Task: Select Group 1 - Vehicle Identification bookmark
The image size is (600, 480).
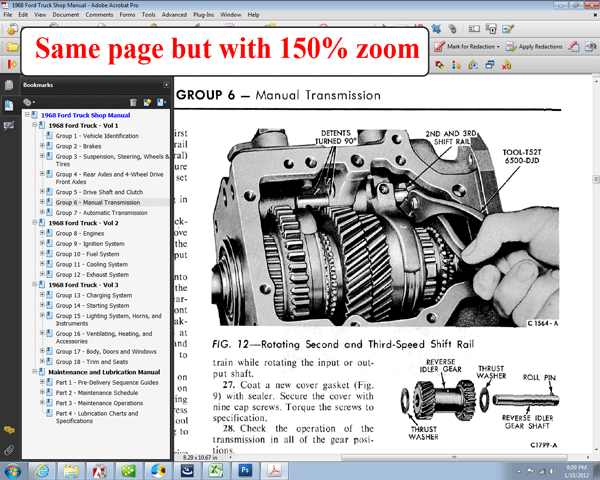Action: [97, 136]
